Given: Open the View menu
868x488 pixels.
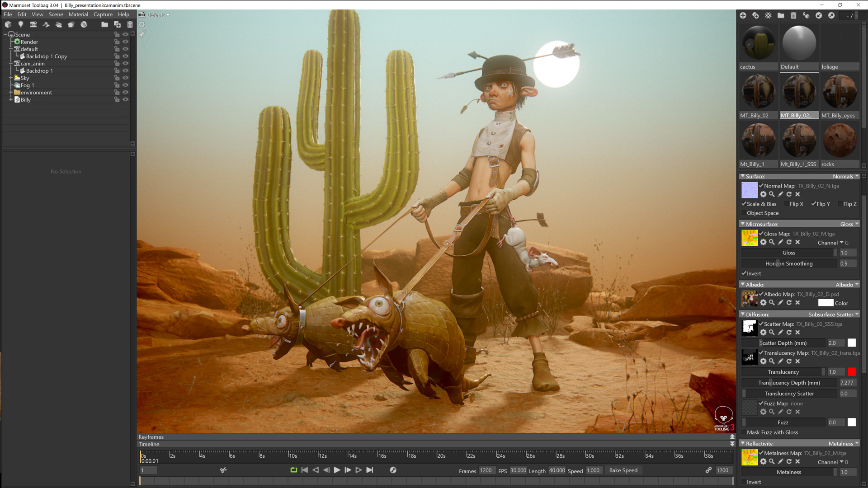Looking at the screenshot, I should coord(38,14).
